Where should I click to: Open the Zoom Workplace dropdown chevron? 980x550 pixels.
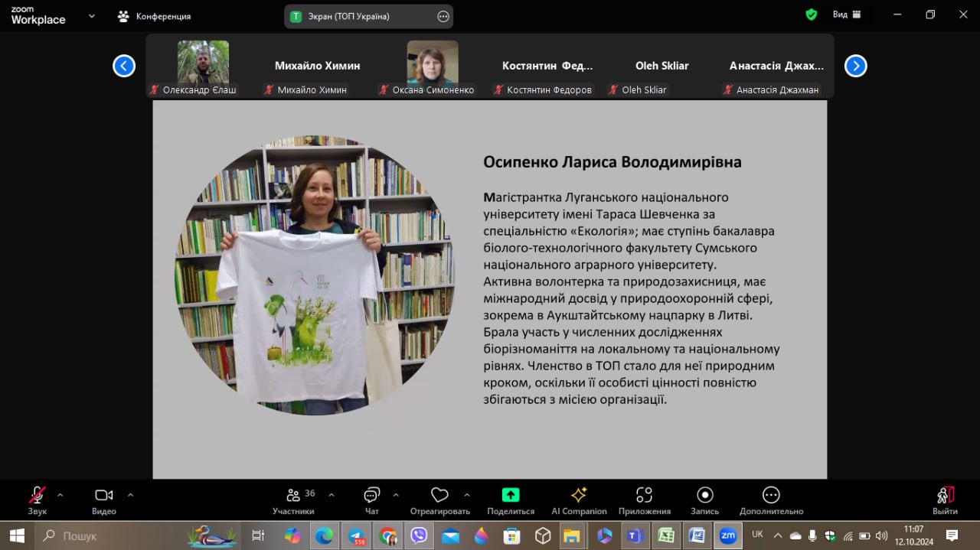[92, 15]
